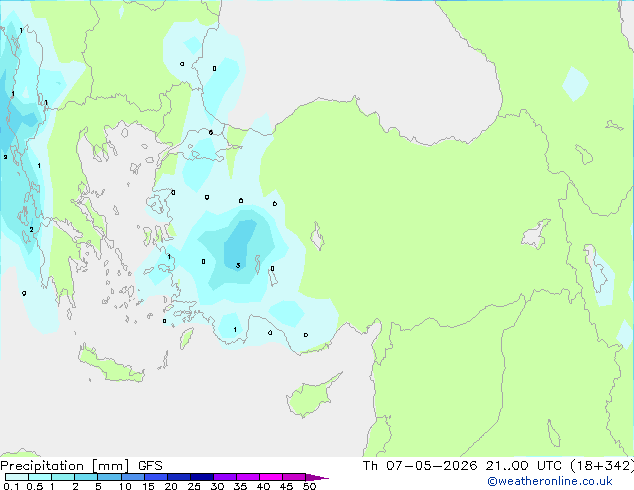
Task: Click the 2–5 mm legend color box
Action: point(86,477)
